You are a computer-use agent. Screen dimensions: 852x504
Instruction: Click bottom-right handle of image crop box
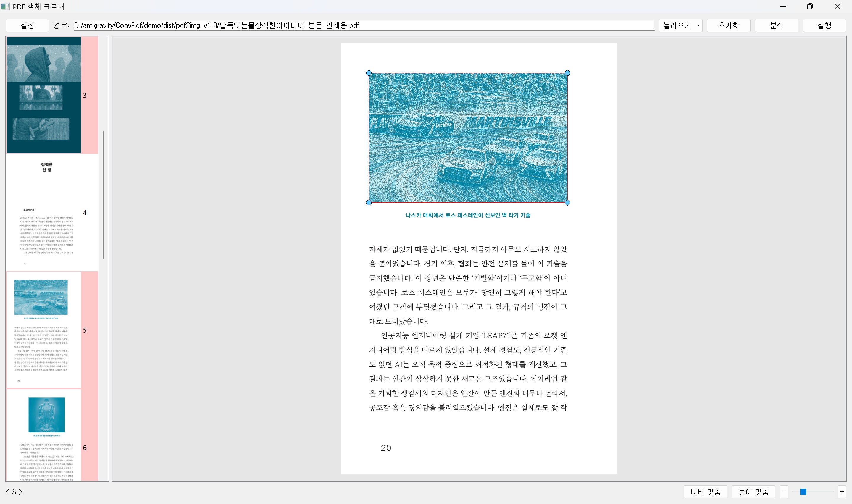(x=567, y=203)
